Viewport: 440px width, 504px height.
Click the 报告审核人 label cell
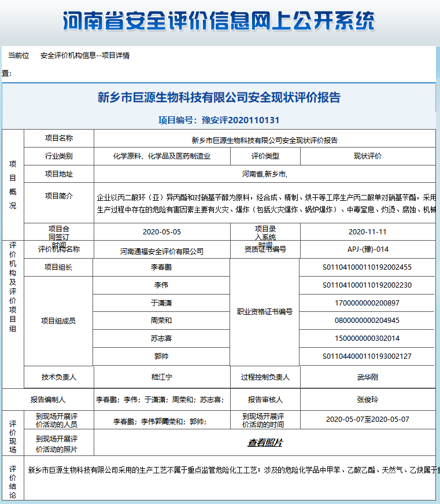(x=265, y=399)
